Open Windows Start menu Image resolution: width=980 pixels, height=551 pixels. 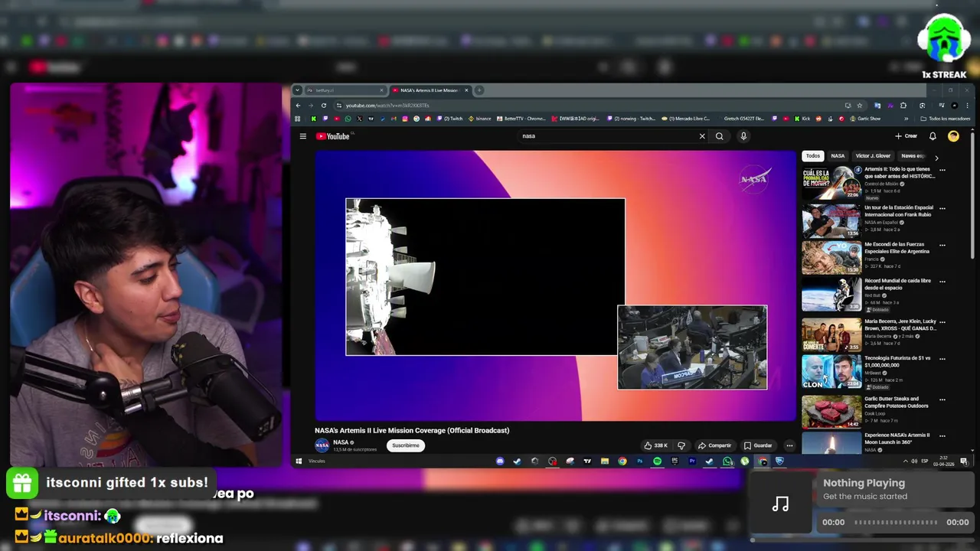[x=299, y=461]
